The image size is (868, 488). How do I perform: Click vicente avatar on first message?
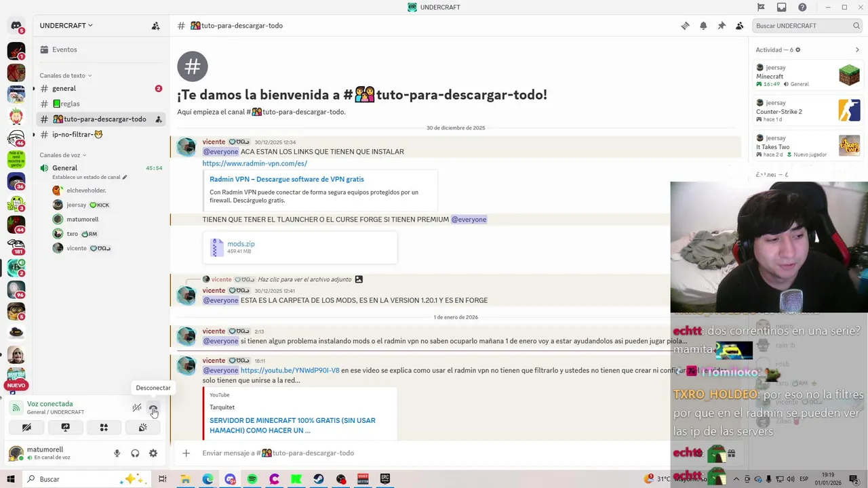click(x=186, y=147)
